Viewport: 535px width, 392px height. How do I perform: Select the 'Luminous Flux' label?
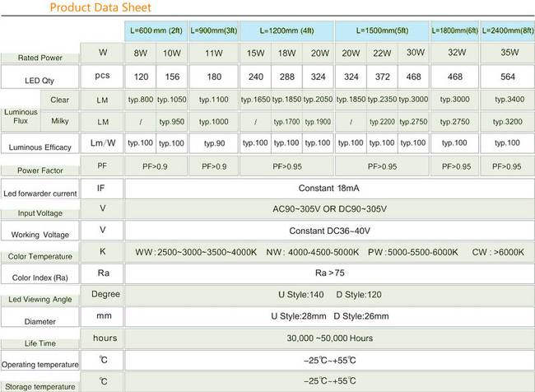click(21, 116)
